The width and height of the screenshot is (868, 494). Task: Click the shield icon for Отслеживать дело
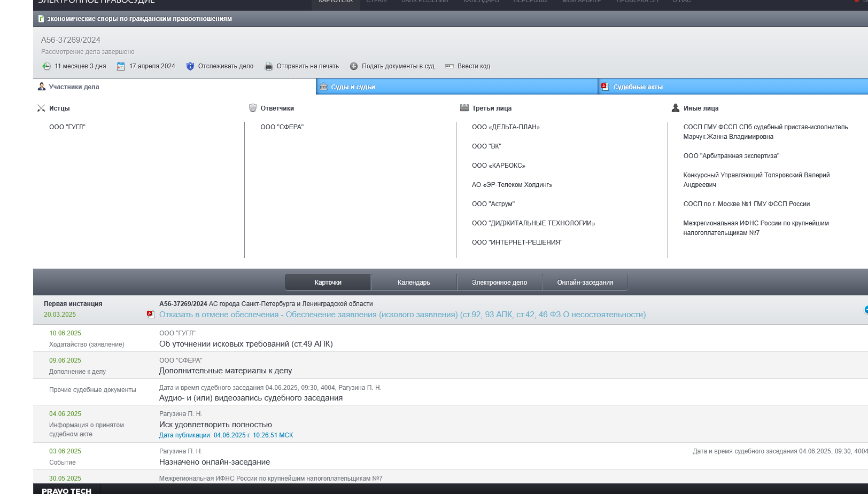(x=190, y=66)
